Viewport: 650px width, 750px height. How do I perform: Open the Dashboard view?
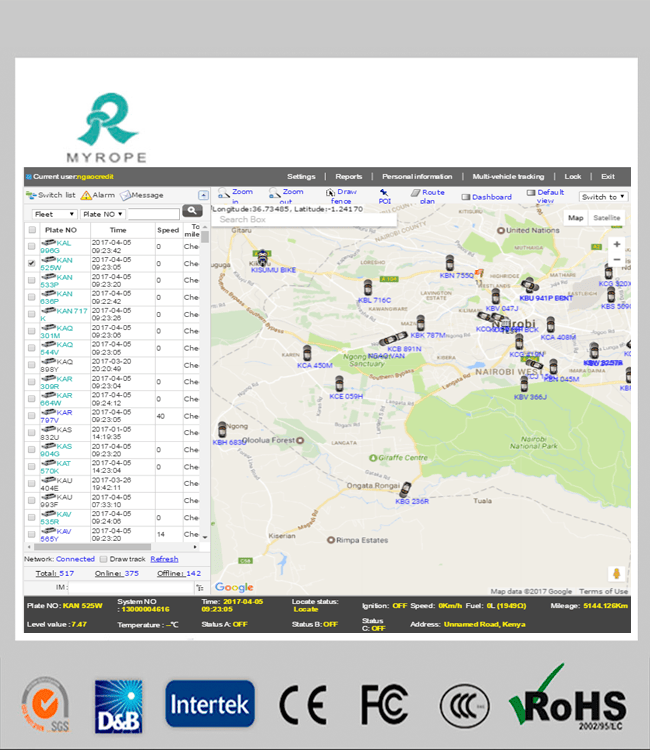(x=486, y=197)
